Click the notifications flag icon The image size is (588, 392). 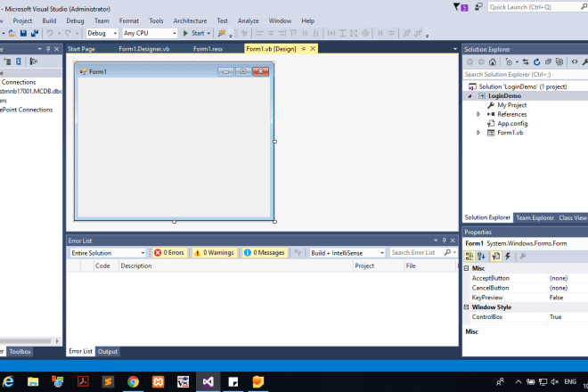(461, 7)
